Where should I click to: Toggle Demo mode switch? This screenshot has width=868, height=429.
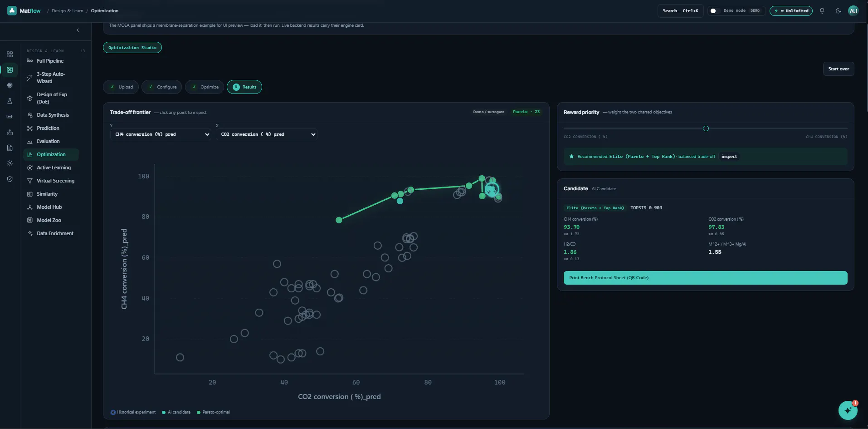715,11
